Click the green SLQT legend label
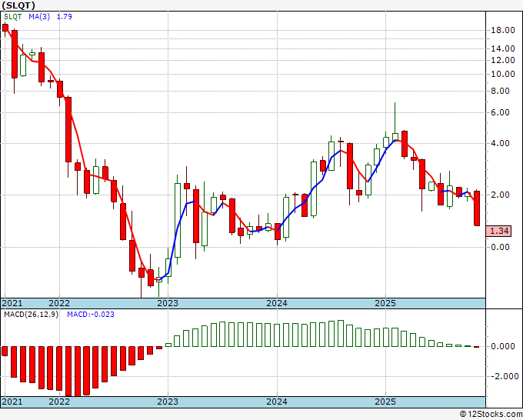The image size is (523, 420). 12,17
